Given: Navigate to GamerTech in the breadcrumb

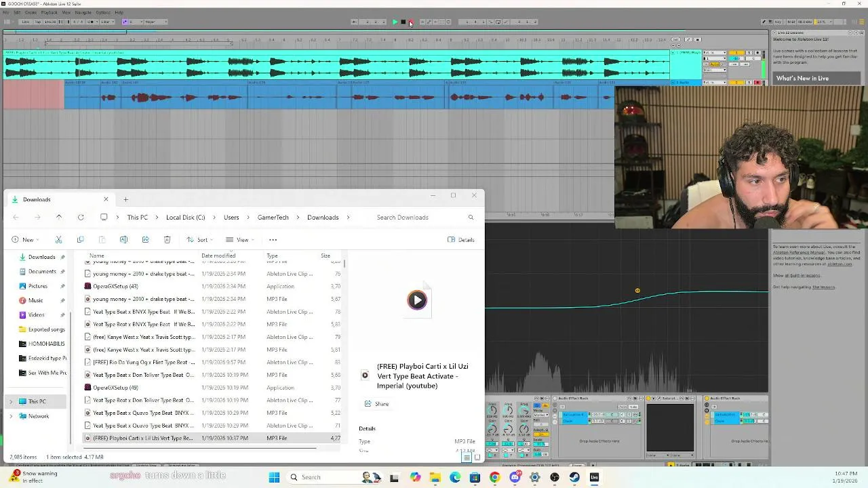Looking at the screenshot, I should coord(273,218).
